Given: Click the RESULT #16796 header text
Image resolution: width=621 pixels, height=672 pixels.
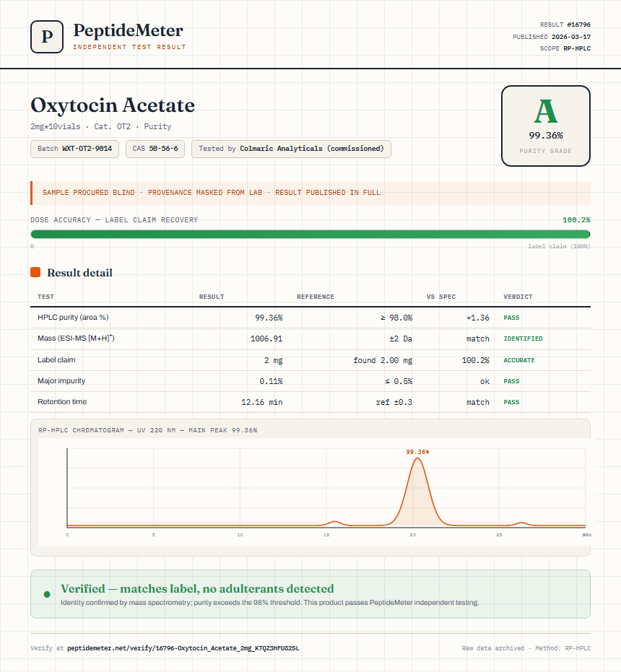Looking at the screenshot, I should (x=565, y=25).
